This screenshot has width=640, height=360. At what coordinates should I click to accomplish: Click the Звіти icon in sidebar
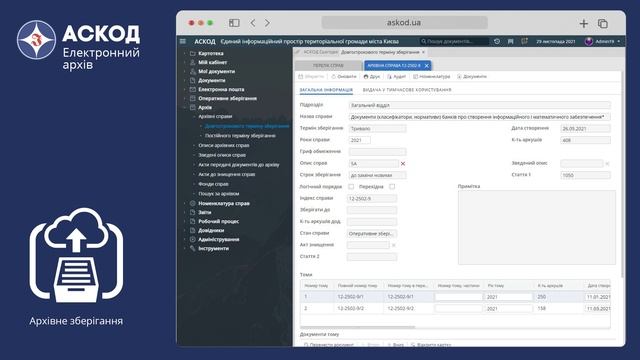pos(193,212)
